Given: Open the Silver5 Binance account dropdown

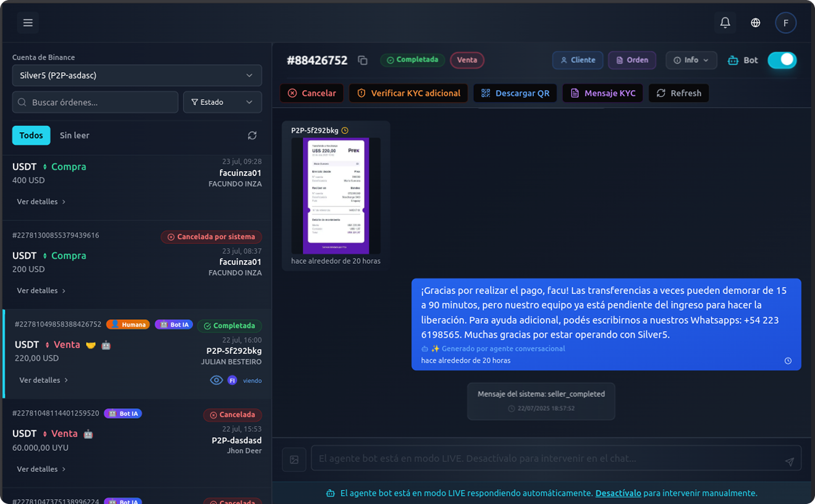Looking at the screenshot, I should pos(137,75).
